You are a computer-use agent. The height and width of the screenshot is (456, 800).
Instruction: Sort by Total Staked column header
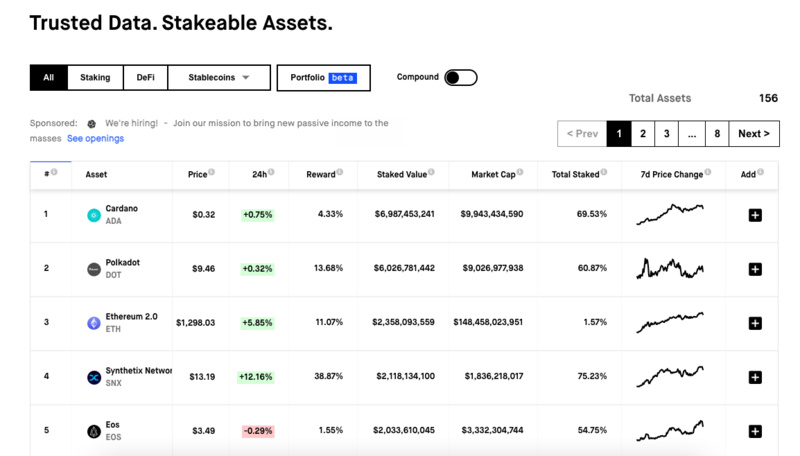[575, 174]
